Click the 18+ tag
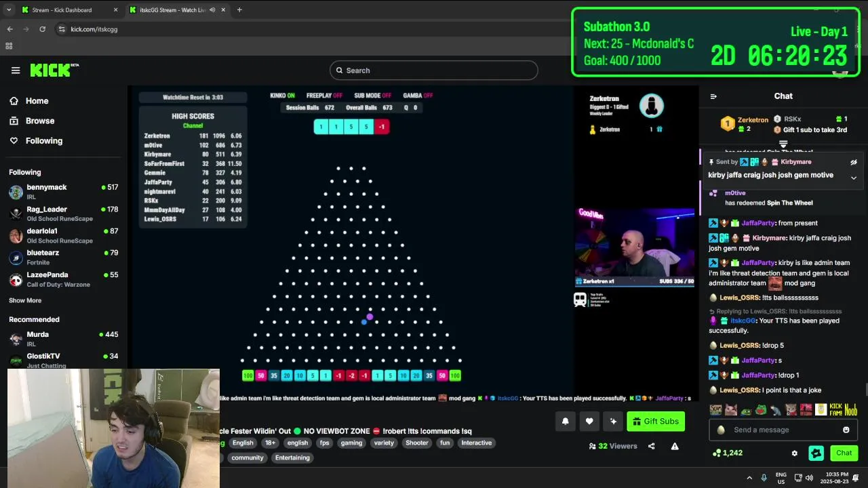Screen dimensions: 868x488 [x=270, y=443]
